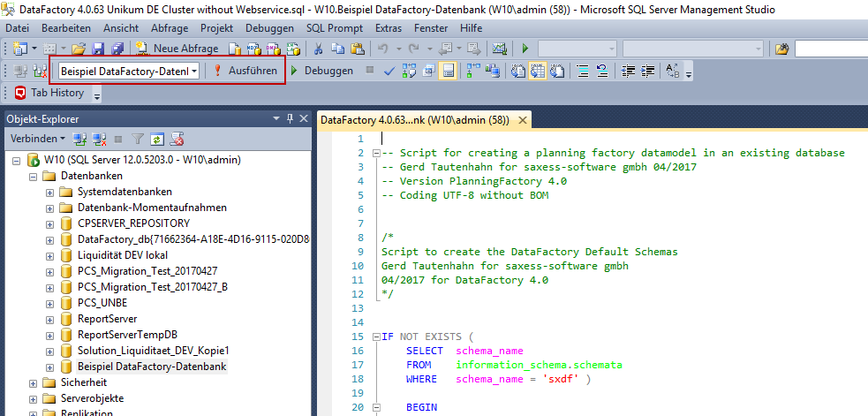Refresh the Objekt-Explorer tree
The image size is (868, 416).
pos(156,139)
